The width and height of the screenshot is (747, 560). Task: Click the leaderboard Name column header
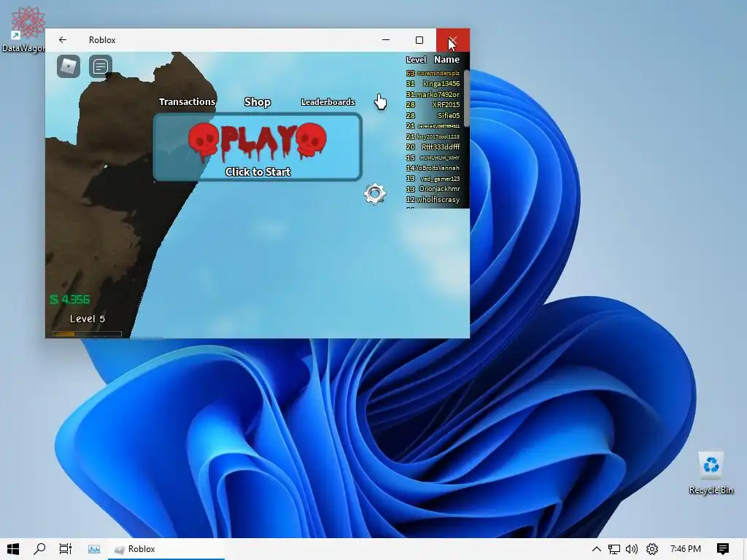point(446,60)
